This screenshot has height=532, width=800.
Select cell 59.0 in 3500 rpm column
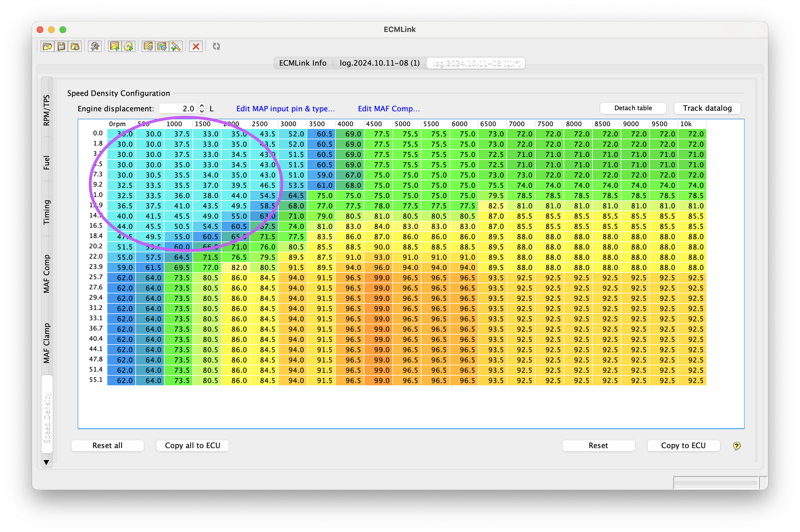point(321,175)
